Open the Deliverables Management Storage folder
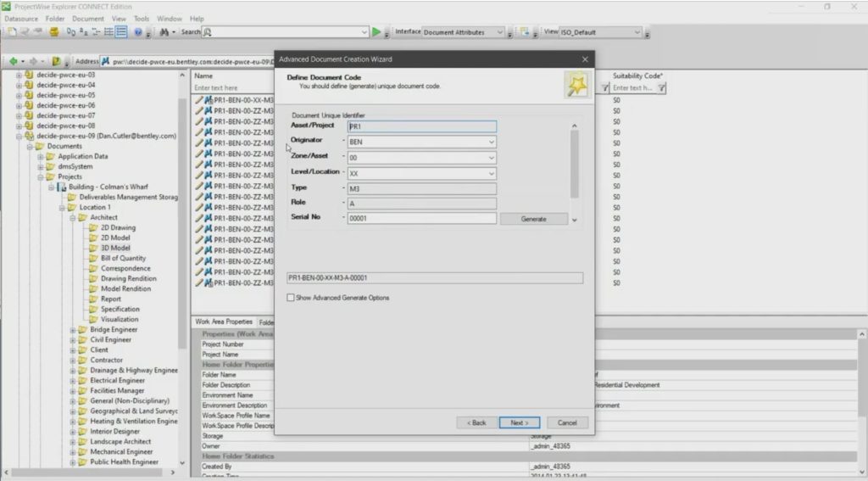 (x=129, y=197)
